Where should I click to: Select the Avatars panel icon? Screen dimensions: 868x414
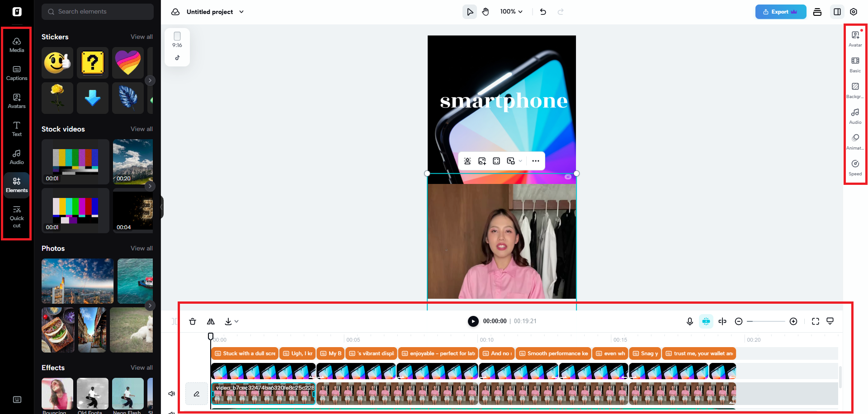point(16,100)
